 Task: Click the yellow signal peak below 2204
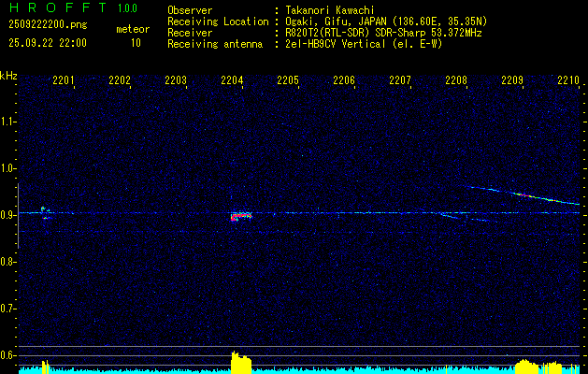click(241, 363)
